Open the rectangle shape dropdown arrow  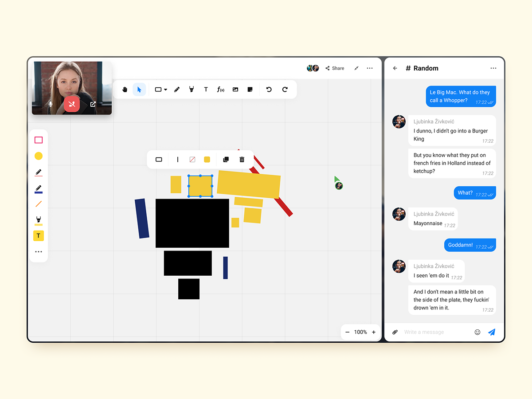click(166, 90)
